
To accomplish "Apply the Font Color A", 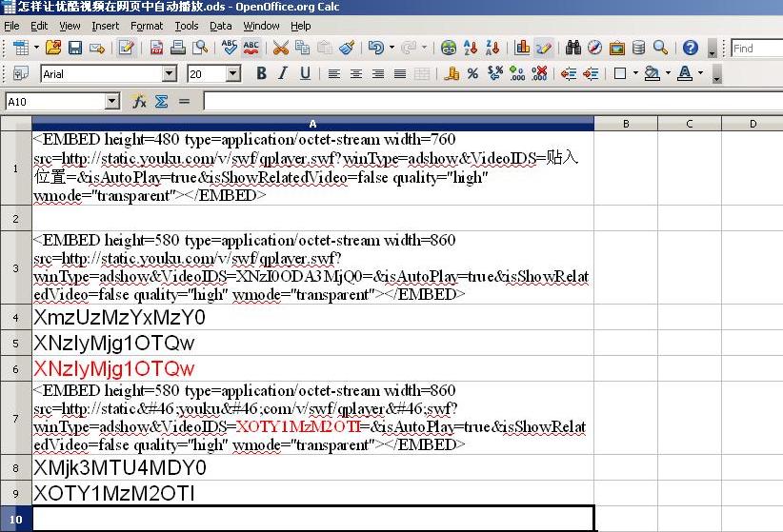I will pos(685,74).
